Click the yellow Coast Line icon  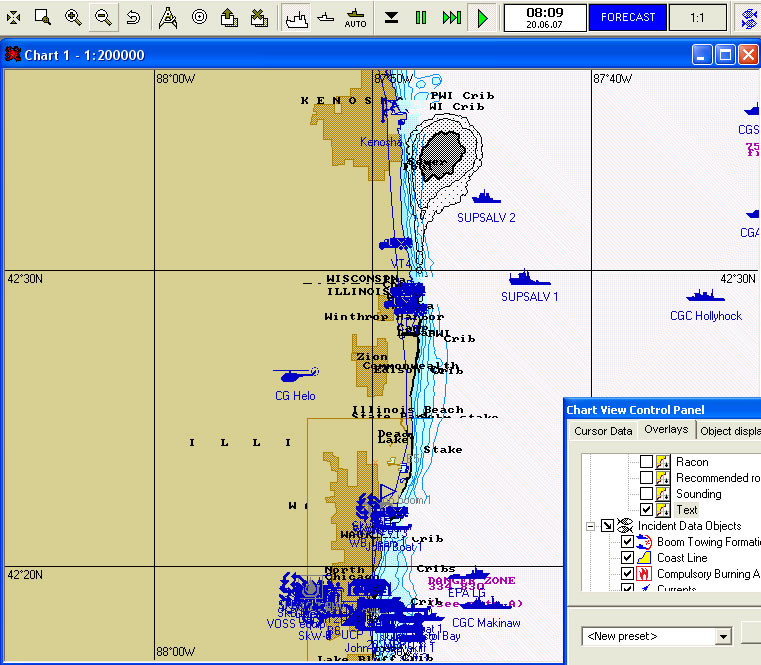[644, 558]
